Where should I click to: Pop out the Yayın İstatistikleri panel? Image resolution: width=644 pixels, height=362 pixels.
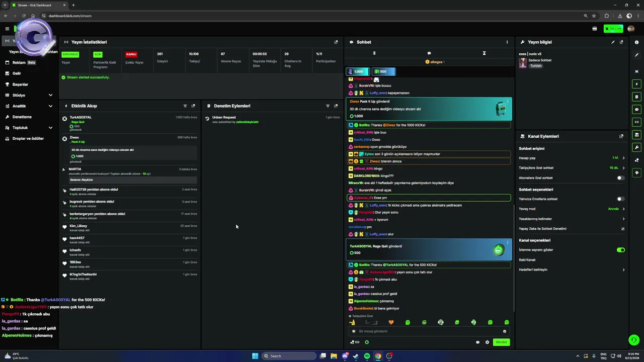(x=336, y=42)
